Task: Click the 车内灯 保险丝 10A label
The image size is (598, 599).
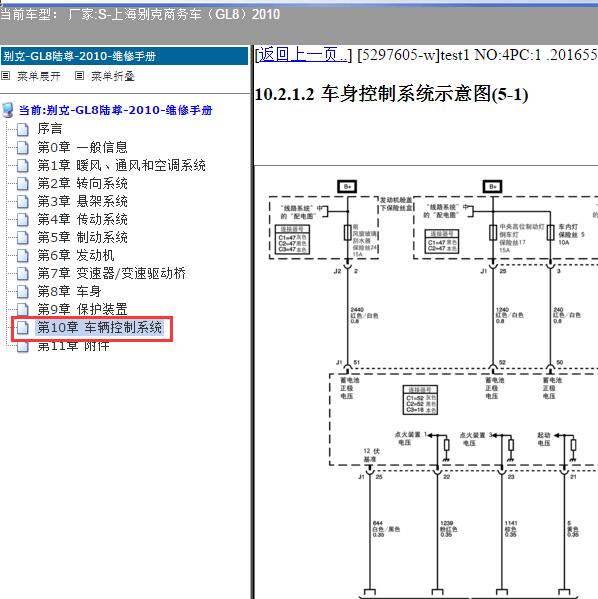Action: point(571,234)
